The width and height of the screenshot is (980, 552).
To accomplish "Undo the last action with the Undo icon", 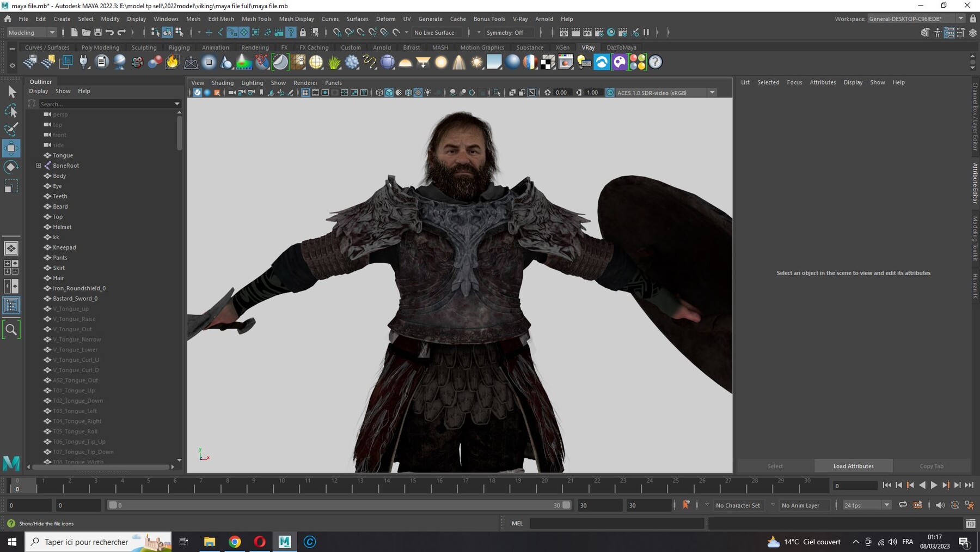I will pyautogui.click(x=111, y=32).
